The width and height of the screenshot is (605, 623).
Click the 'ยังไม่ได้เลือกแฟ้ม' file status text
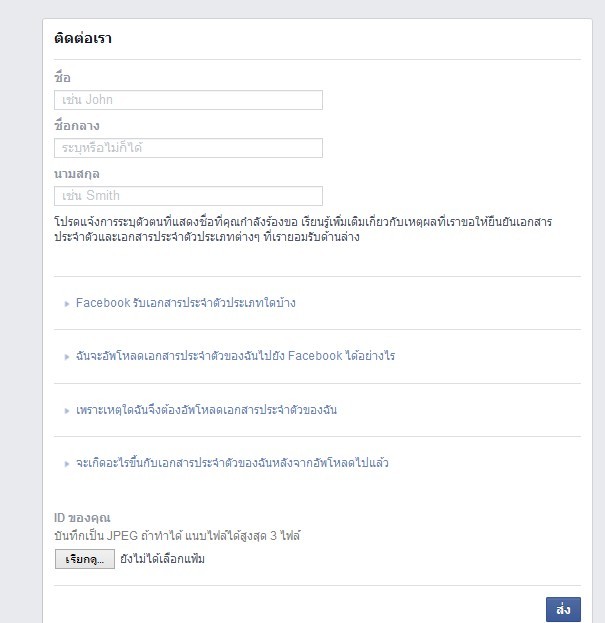coord(162,559)
